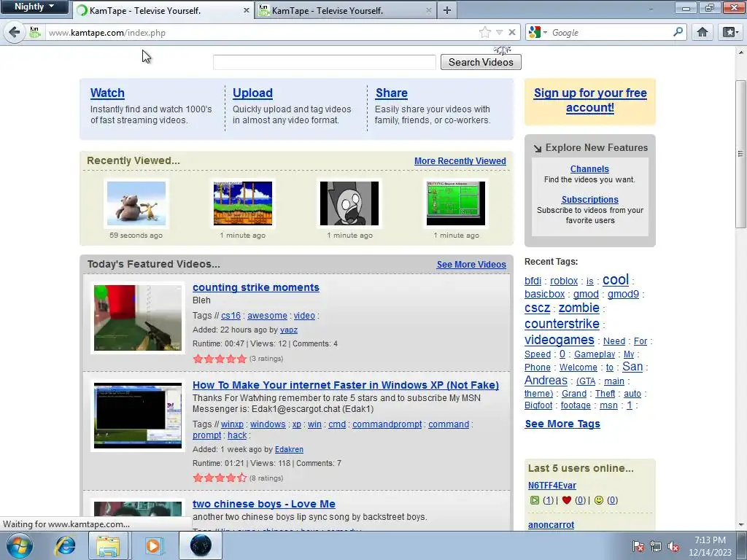Click See More Videos link
The width and height of the screenshot is (747, 560).
tap(471, 264)
